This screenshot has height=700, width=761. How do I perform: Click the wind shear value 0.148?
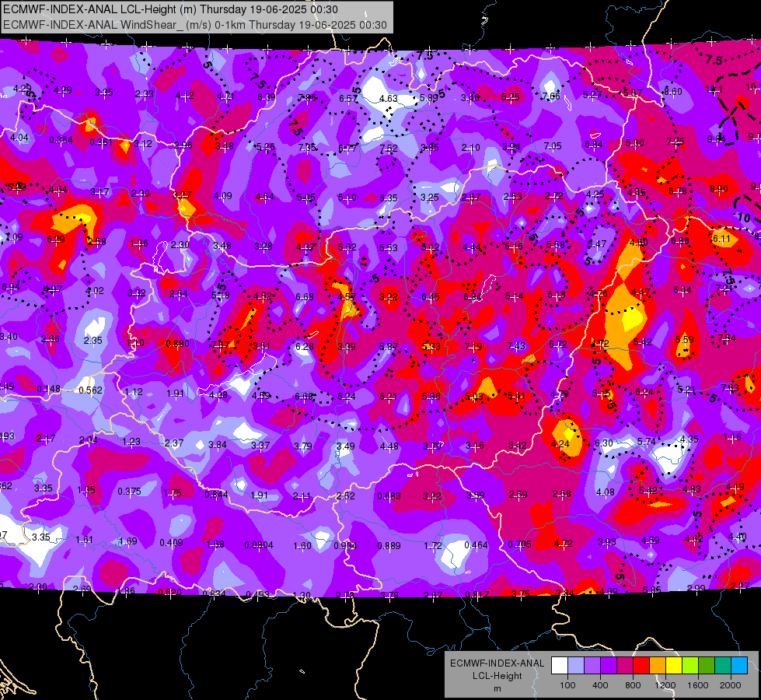click(x=48, y=389)
